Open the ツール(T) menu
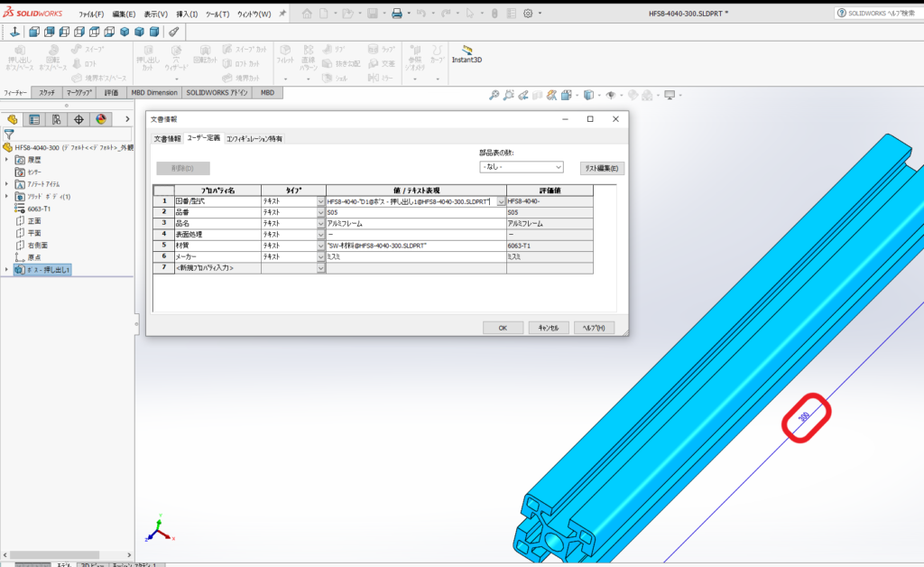Viewport: 924px width, 567px height. [x=217, y=14]
